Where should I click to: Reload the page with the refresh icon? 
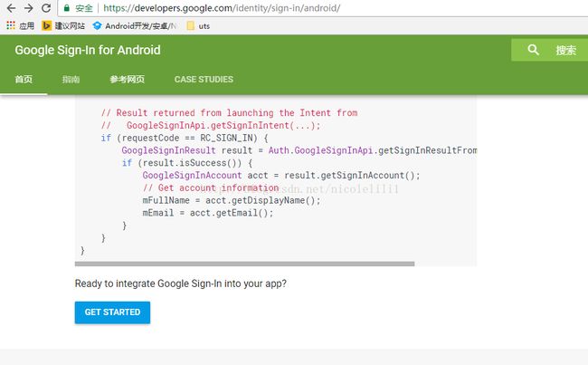coord(46,8)
